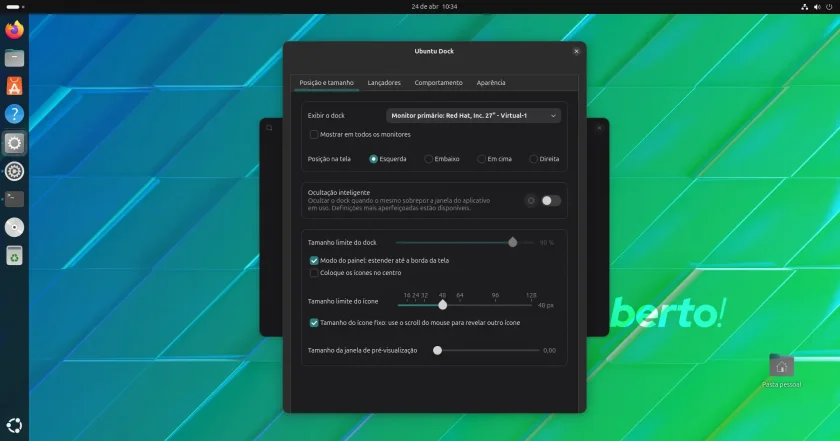Enable Mostrar em todos os monitores checkbox
The width and height of the screenshot is (840, 441).
[x=314, y=134]
